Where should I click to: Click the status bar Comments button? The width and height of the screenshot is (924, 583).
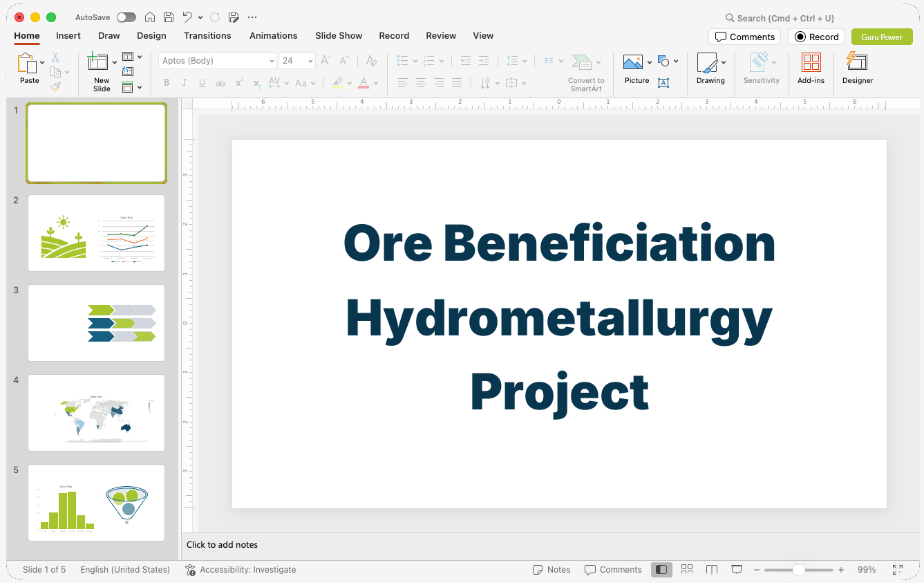(613, 570)
